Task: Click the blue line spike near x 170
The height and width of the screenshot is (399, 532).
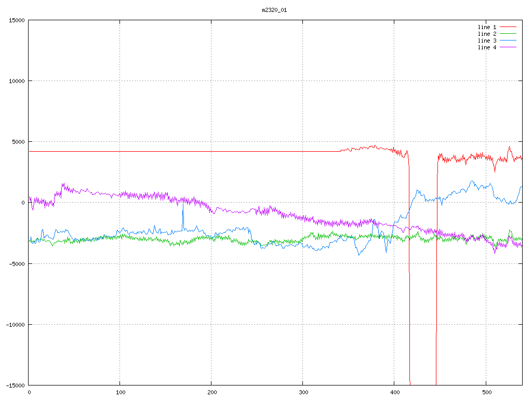Action: pyautogui.click(x=183, y=217)
